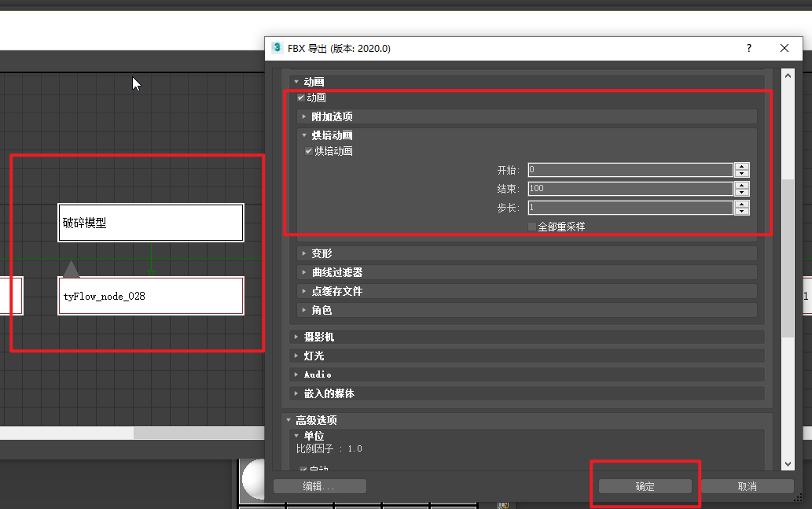812x509 pixels.
Task: Click the dialog scrollbar up arrow
Action: pyautogui.click(x=788, y=76)
